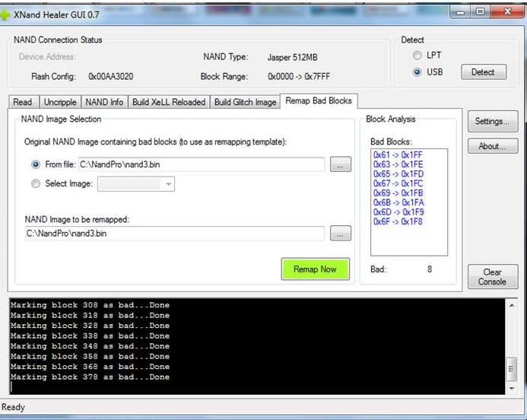Click the green plus app icon in title bar
The image size is (527, 420).
[5, 14]
